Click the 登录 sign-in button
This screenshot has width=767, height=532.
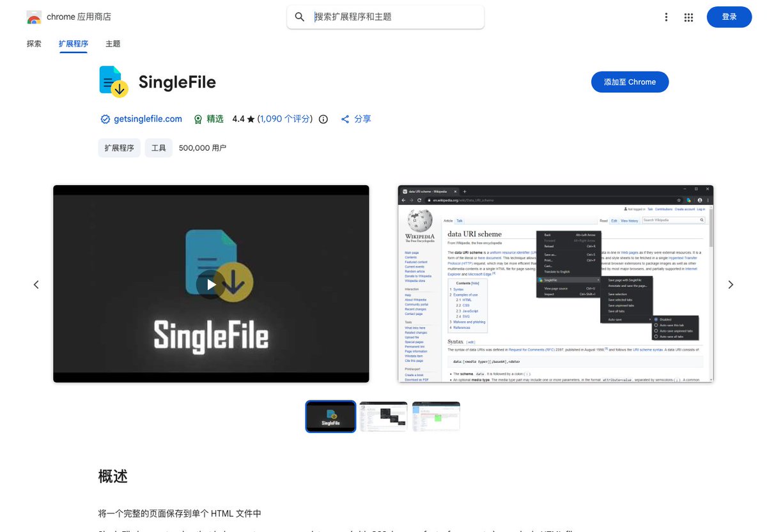pyautogui.click(x=729, y=17)
